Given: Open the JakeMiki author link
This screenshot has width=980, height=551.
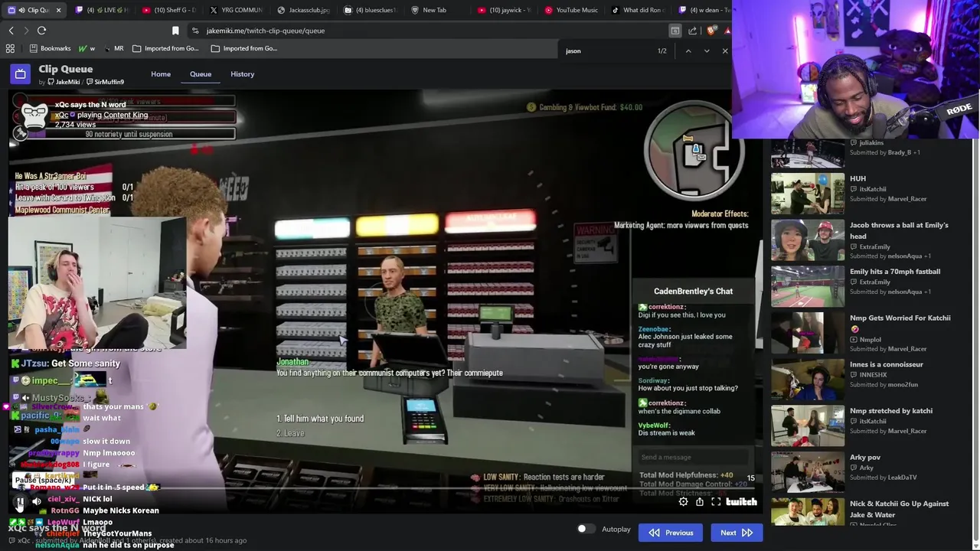Looking at the screenshot, I should click(64, 82).
